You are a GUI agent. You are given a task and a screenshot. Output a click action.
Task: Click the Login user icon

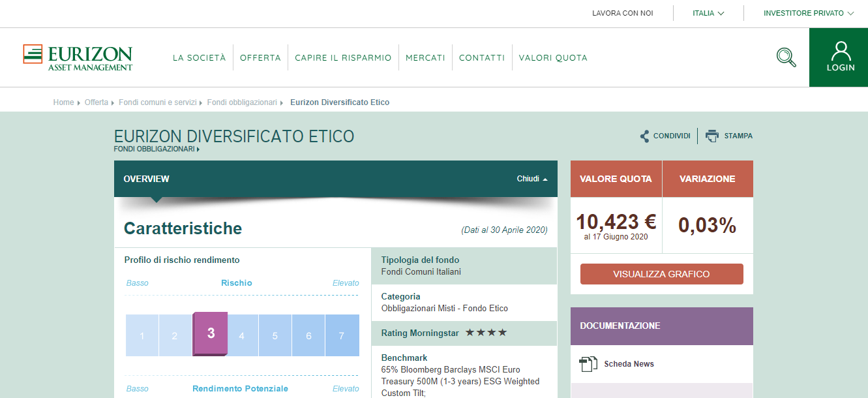coord(841,51)
